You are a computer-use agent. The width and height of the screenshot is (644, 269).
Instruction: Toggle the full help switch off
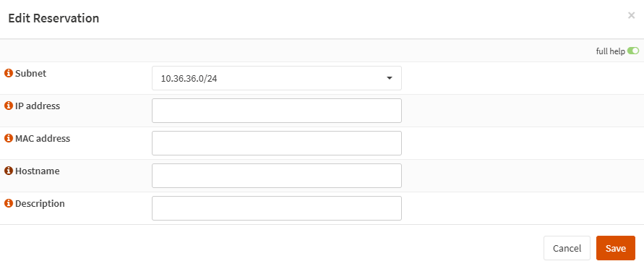633,51
